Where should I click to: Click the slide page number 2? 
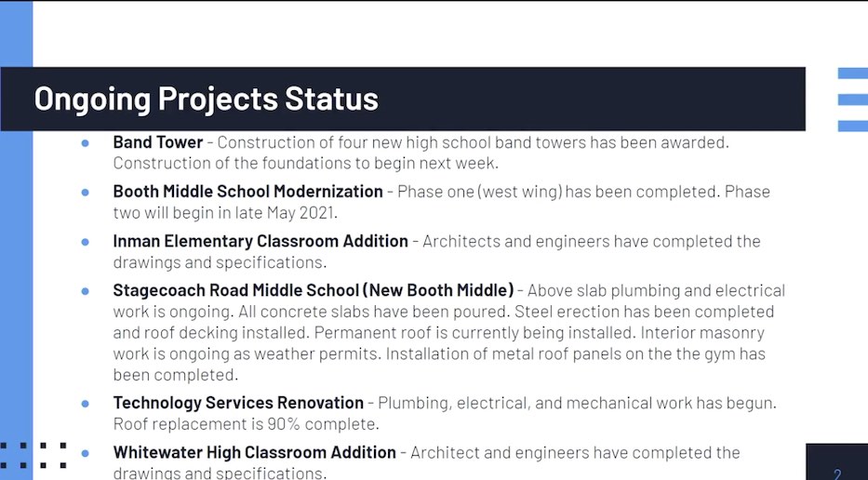tap(837, 473)
